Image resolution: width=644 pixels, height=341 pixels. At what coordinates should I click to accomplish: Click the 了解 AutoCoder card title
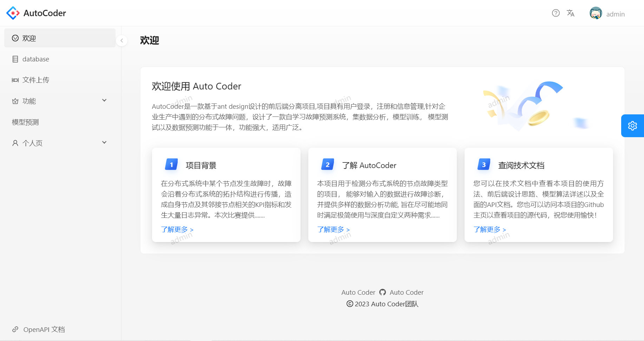coord(369,165)
